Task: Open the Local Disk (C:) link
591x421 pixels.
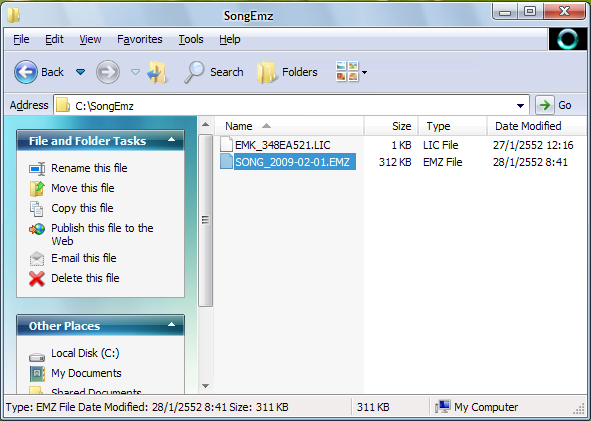Action: pyautogui.click(x=85, y=353)
